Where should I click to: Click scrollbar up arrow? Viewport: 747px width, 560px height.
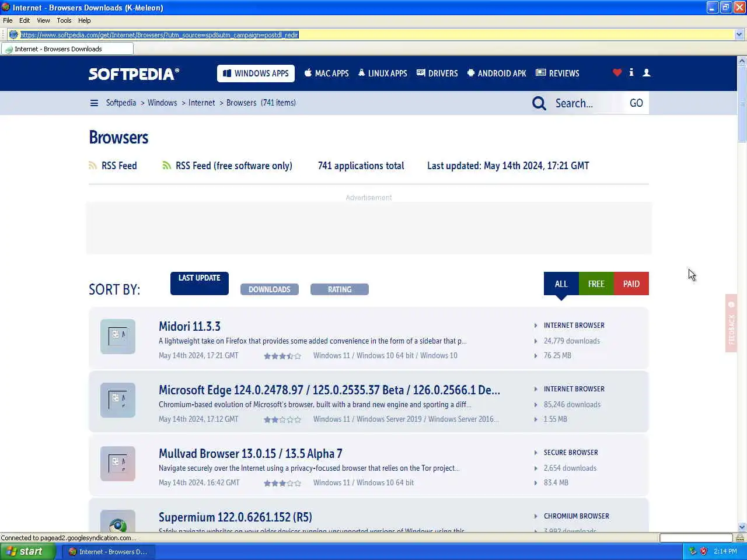pyautogui.click(x=742, y=61)
